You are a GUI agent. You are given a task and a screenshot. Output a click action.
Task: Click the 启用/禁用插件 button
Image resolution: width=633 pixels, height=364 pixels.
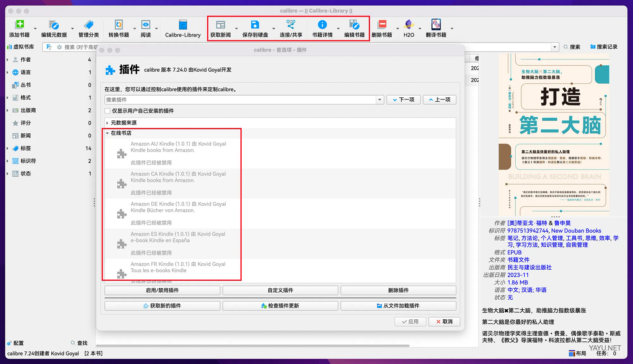tap(162, 290)
